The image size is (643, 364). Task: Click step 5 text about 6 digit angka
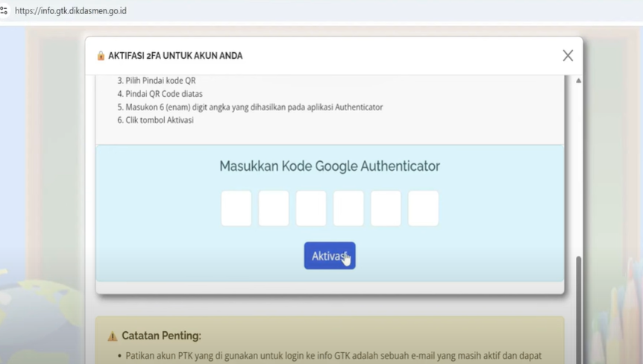tap(254, 107)
